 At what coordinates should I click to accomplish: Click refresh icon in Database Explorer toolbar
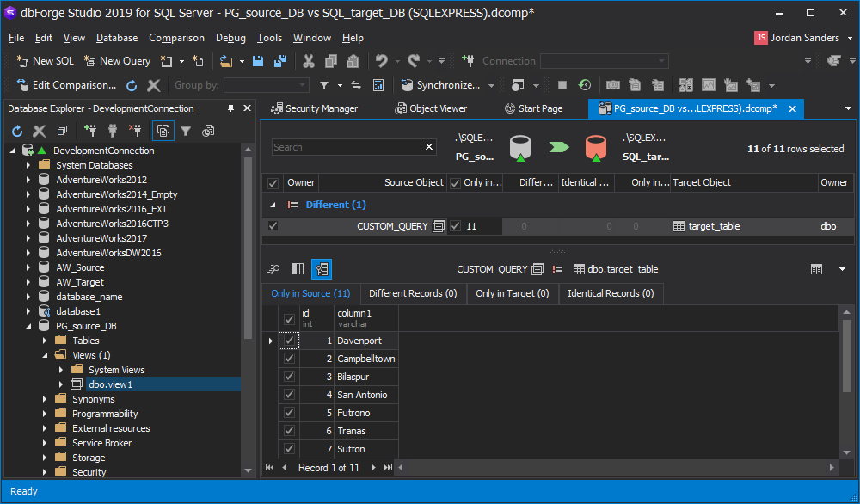(17, 131)
